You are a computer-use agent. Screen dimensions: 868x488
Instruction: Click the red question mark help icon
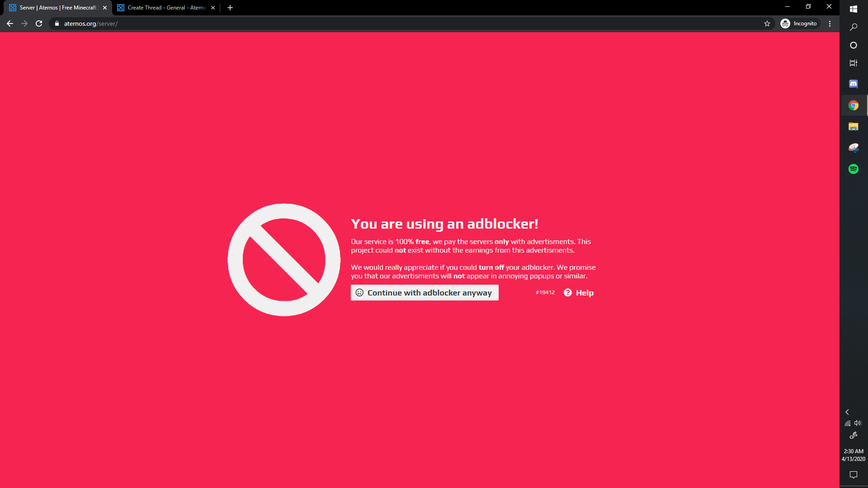[568, 293]
